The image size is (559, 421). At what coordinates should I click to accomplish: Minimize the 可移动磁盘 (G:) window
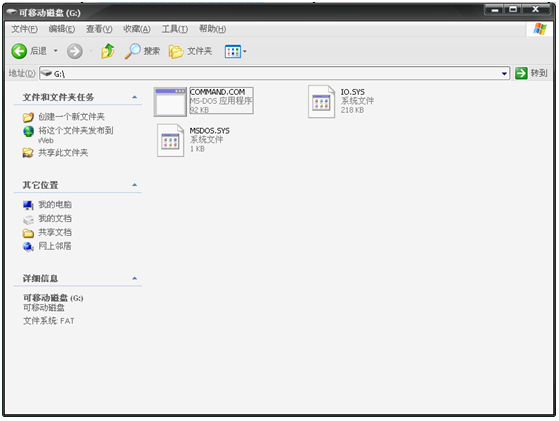pos(495,10)
